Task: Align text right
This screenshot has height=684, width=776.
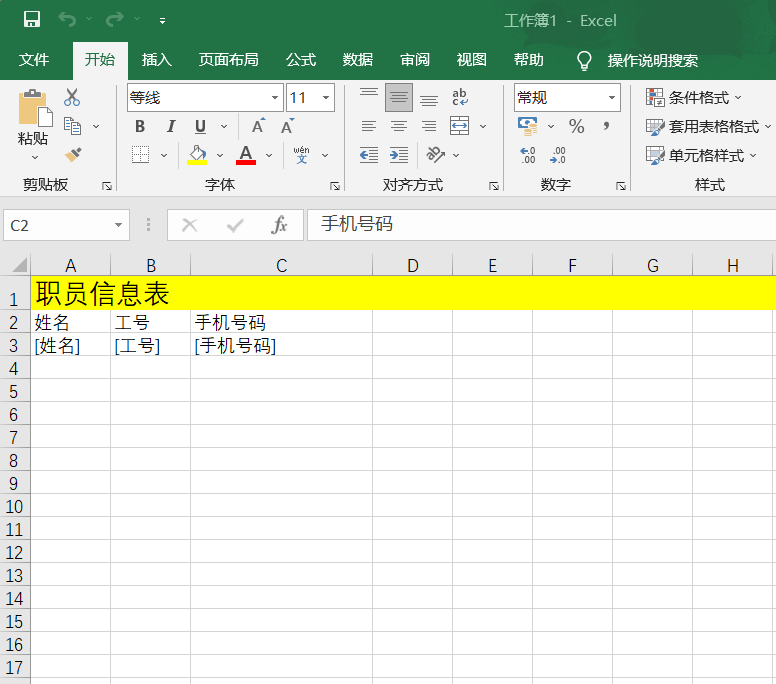Action: pyautogui.click(x=429, y=126)
